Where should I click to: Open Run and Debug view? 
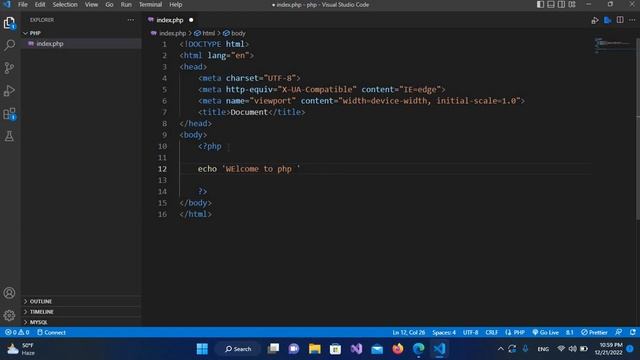[x=9, y=91]
